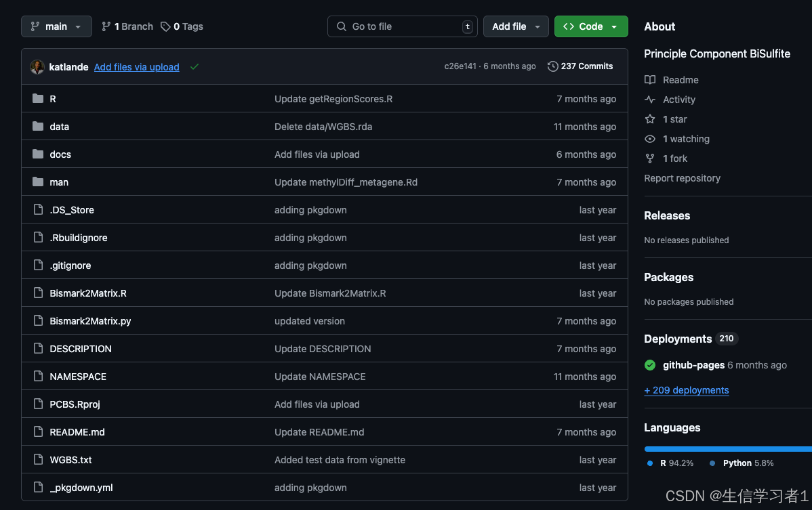
Task: Click the file icon for WGBS.txt
Action: click(38, 459)
